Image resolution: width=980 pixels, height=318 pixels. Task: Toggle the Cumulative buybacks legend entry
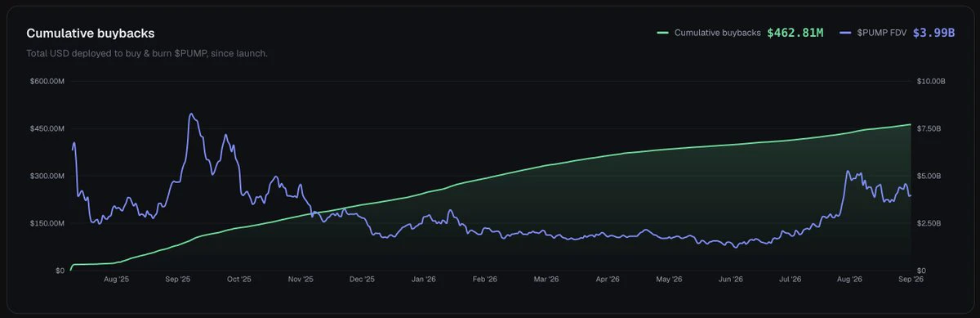click(x=741, y=33)
